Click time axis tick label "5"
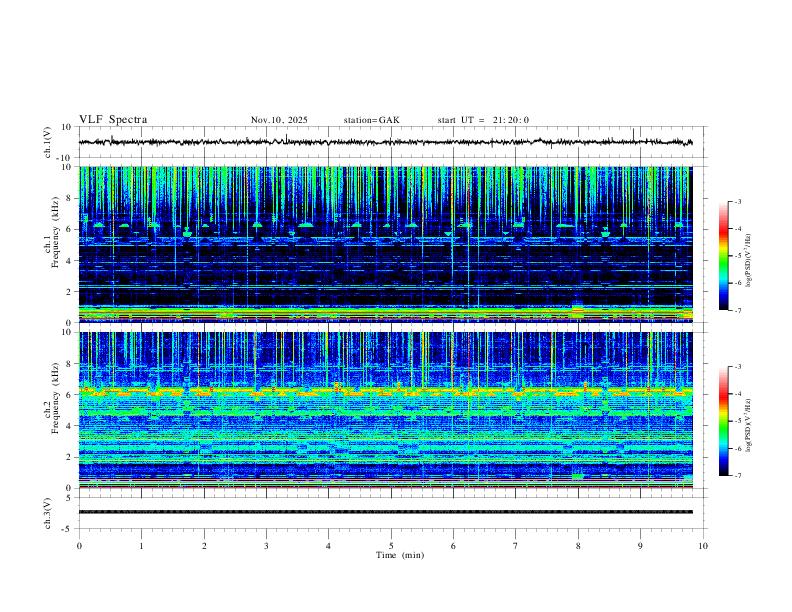The image size is (792, 612). click(x=391, y=546)
